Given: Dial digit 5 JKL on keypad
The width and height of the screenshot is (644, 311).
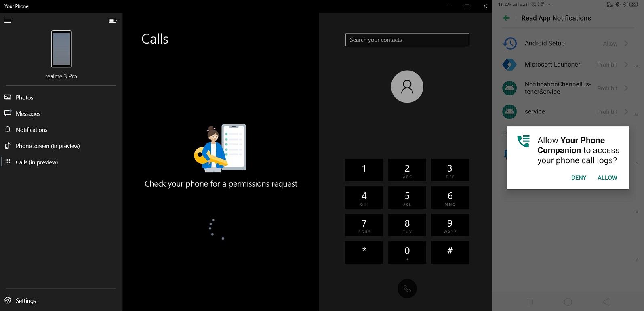Looking at the screenshot, I should [407, 198].
